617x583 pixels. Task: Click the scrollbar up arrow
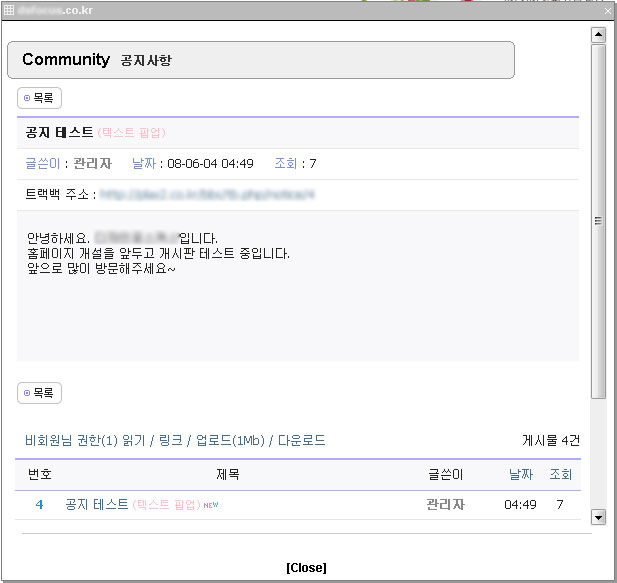(599, 35)
